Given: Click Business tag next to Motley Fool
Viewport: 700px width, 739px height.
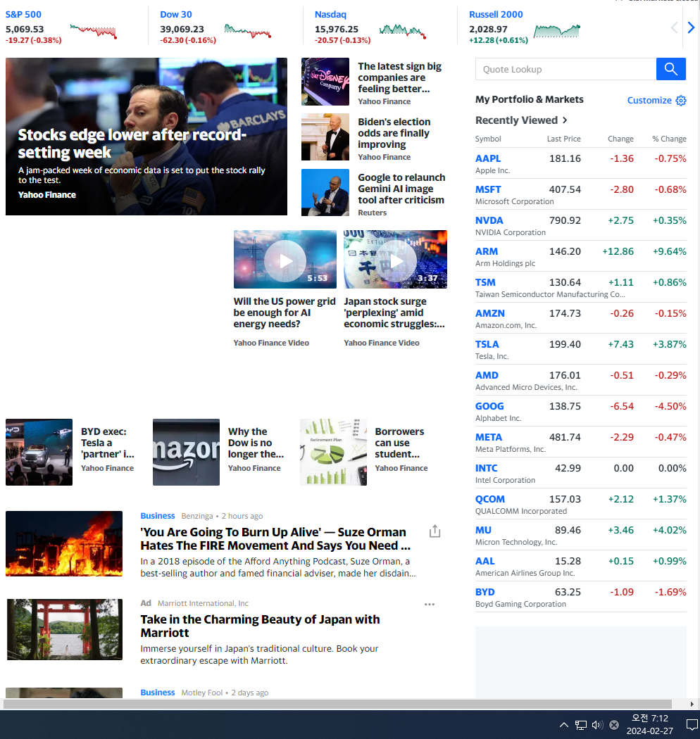Looking at the screenshot, I should (158, 693).
